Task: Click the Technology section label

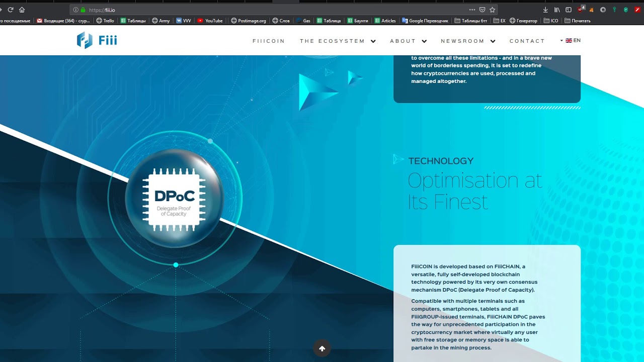Action: coord(441,161)
